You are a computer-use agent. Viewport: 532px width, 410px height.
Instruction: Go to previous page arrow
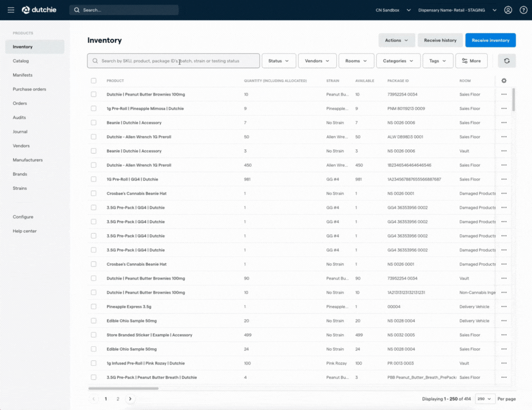(x=93, y=399)
